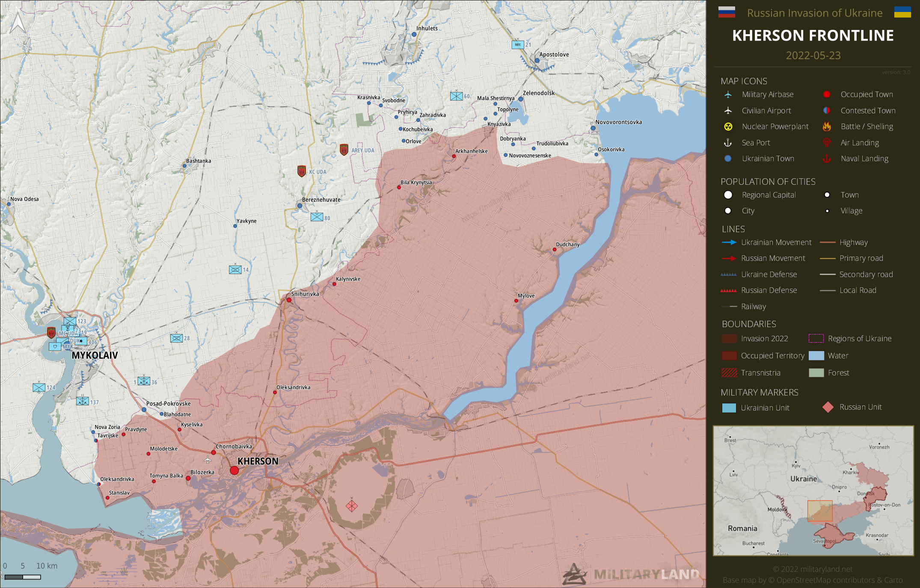Open the Ukraine overview inset map
Screen dimensions: 920x588
tap(813, 491)
